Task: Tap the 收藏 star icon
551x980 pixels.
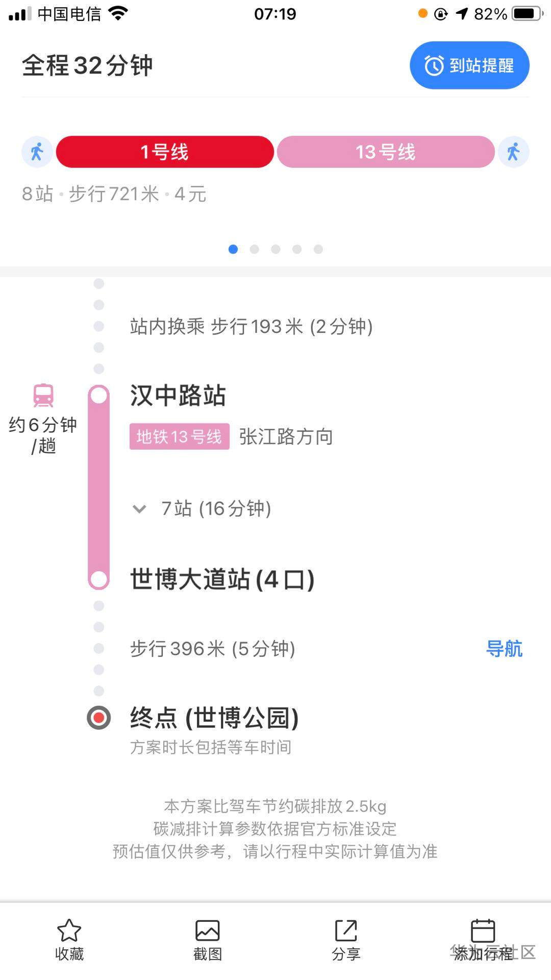Action: click(69, 930)
